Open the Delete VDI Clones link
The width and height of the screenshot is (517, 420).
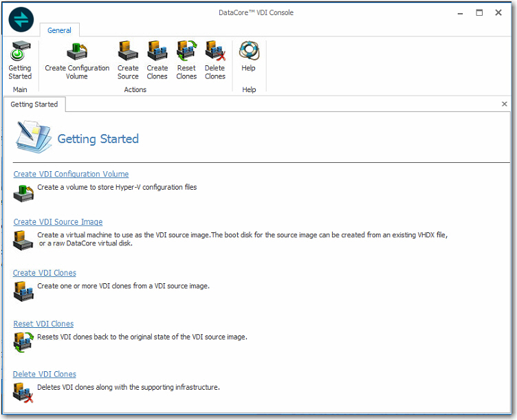pos(45,374)
